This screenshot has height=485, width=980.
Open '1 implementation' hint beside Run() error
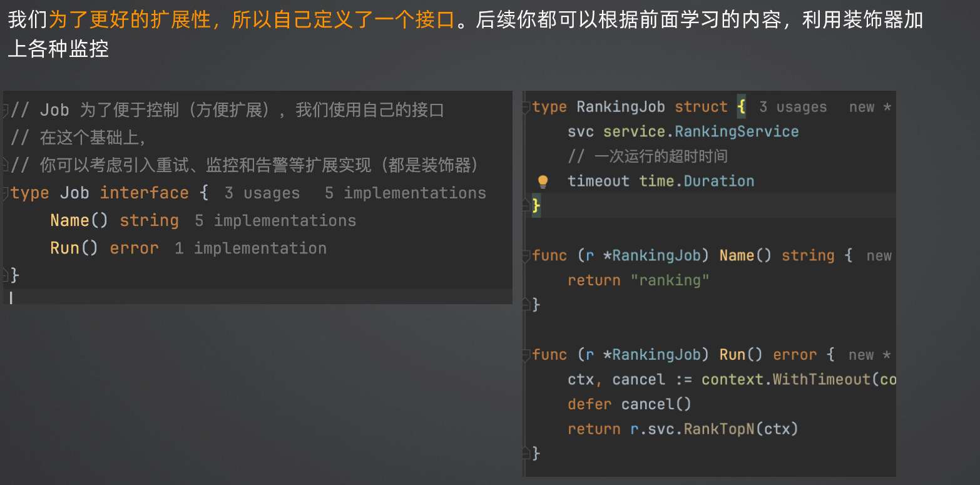pos(250,248)
